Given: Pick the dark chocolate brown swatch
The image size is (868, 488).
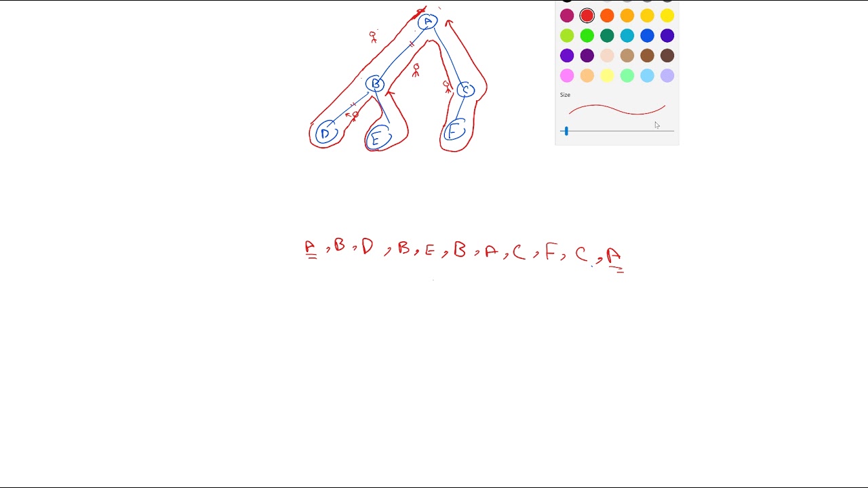Looking at the screenshot, I should point(667,56).
